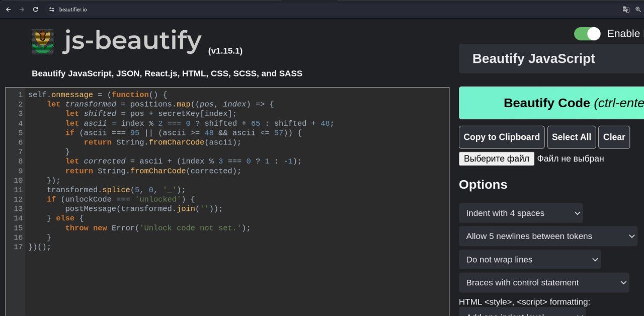This screenshot has width=644, height=316.
Task: Click the Beautify Code button
Action: pyautogui.click(x=551, y=103)
